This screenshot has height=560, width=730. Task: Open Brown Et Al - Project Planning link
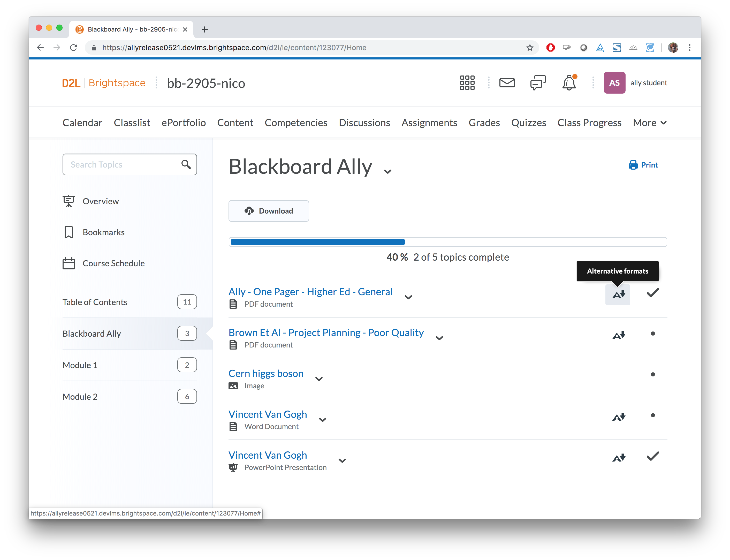pyautogui.click(x=326, y=332)
